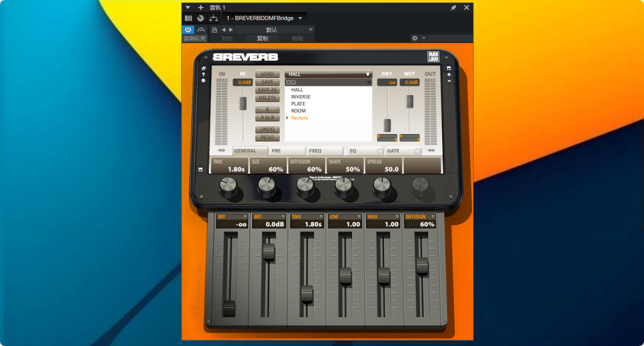The image size is (644, 346).
Task: Click the IN 0.0dB value field
Action: pos(243,82)
